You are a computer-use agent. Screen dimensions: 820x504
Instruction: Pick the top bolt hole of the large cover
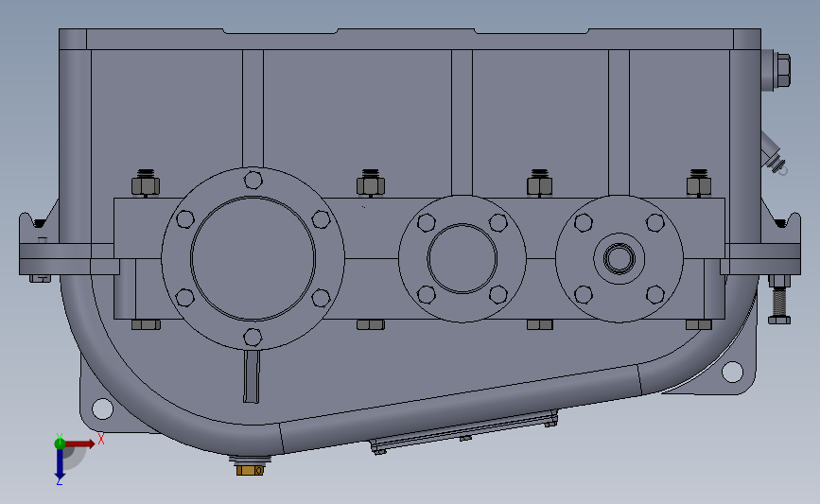pyautogui.click(x=253, y=180)
